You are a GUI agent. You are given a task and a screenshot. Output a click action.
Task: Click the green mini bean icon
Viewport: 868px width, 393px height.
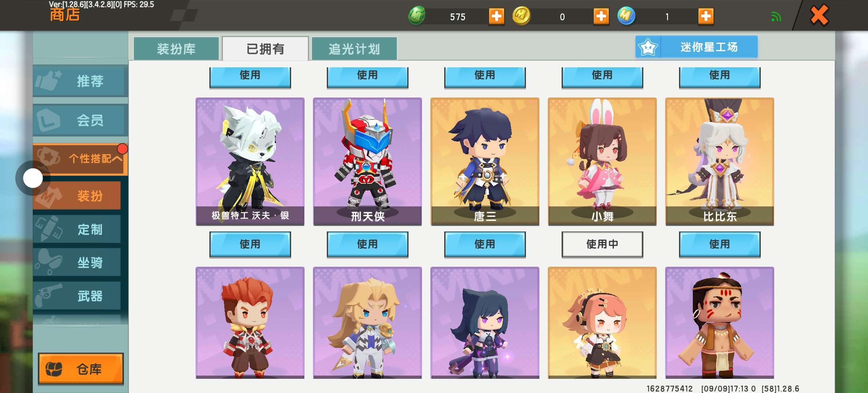point(417,16)
